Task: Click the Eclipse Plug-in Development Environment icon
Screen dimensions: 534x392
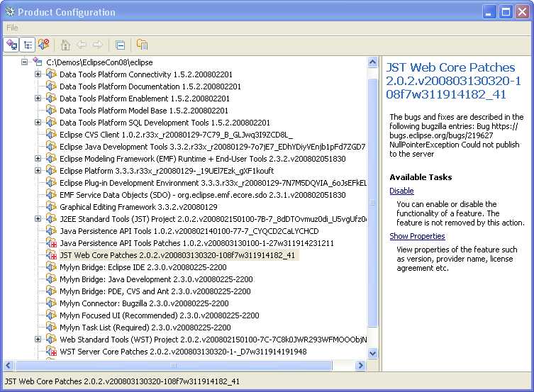Action: pos(51,183)
